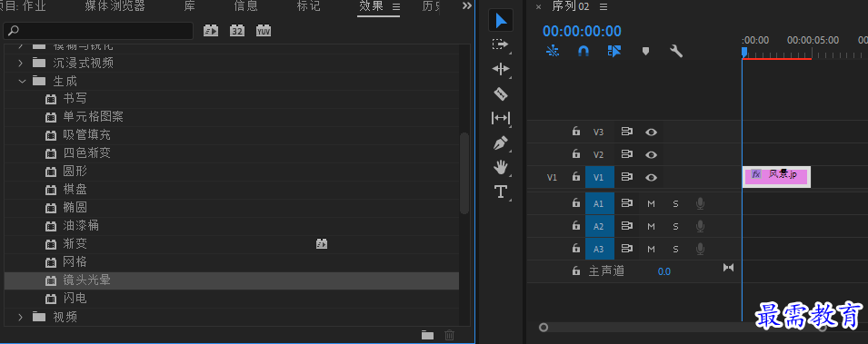868x344 pixels.
Task: Click in the Effects search field
Action: coord(98,31)
